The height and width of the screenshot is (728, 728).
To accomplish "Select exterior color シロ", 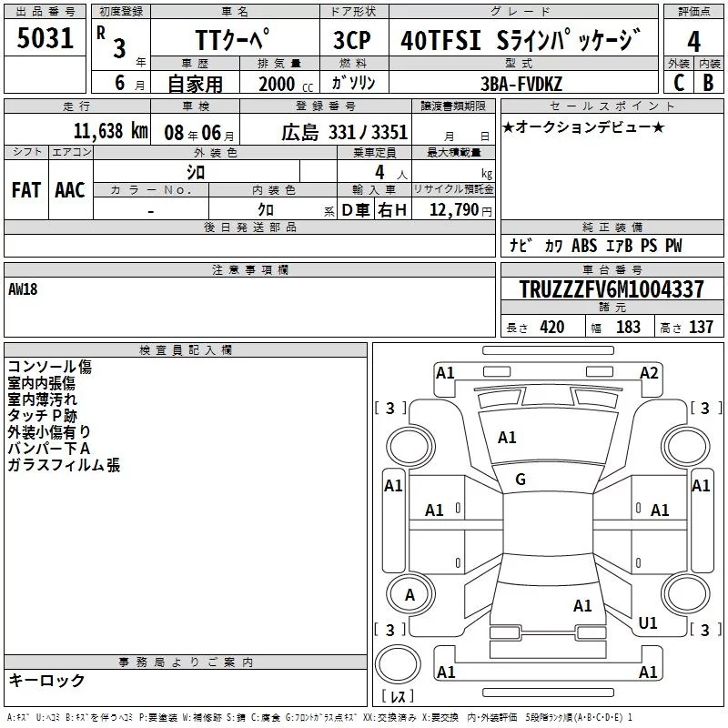I will pos(196,172).
